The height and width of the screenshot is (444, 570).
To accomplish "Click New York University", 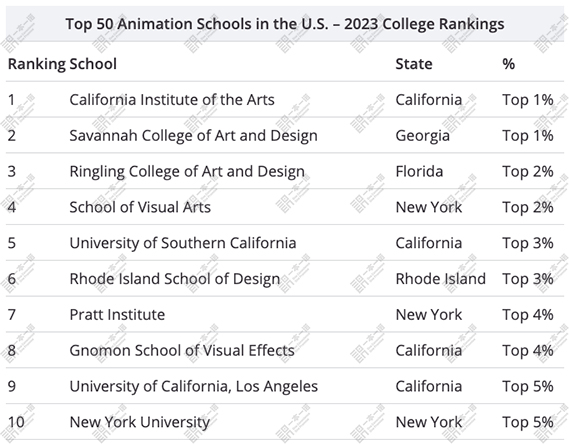I will pos(140,422).
